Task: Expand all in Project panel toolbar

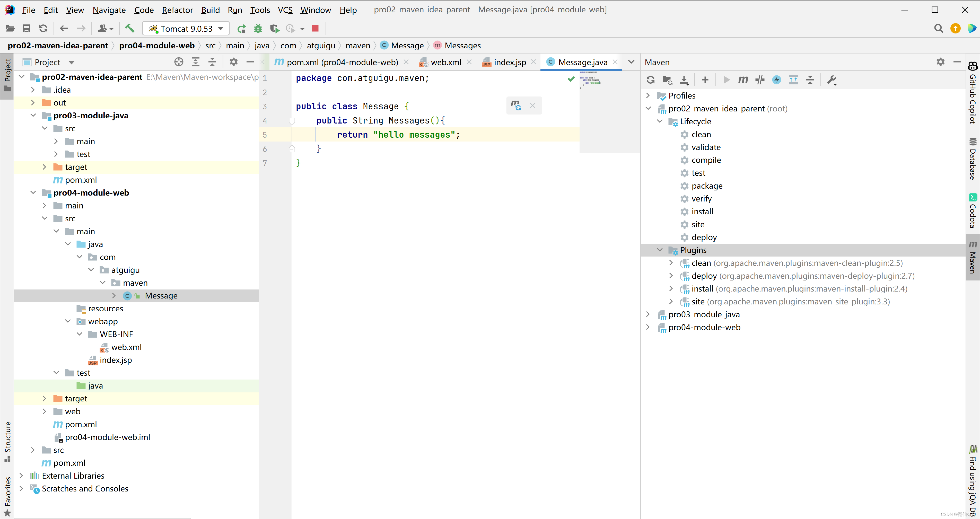Action: click(196, 62)
